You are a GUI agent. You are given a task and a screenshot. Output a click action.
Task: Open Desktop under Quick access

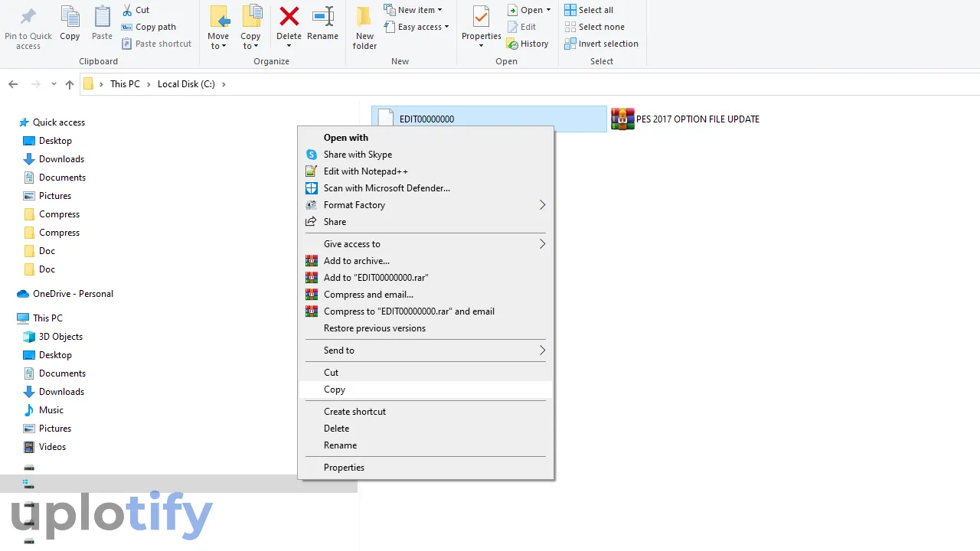[55, 141]
